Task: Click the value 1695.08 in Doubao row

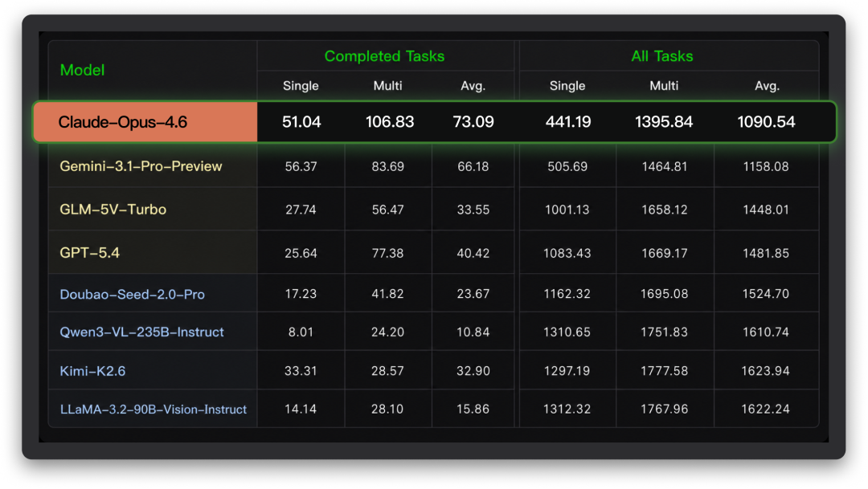Action: (x=665, y=294)
